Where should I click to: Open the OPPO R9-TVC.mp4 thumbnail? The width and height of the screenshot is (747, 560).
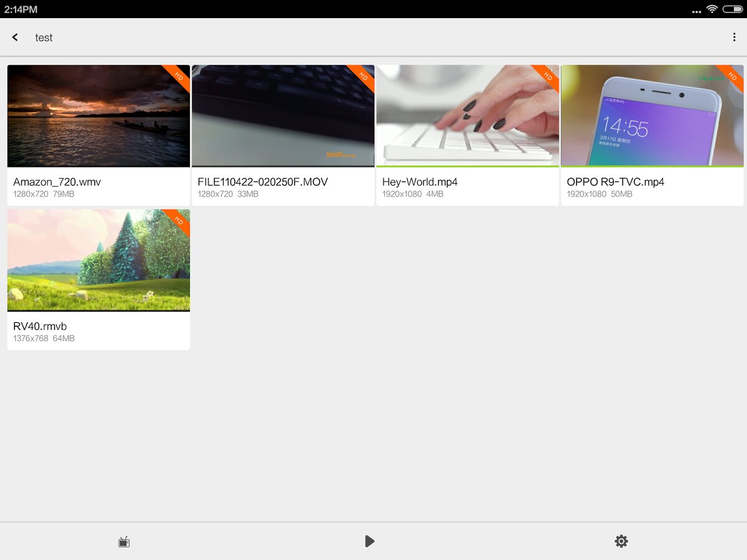652,116
